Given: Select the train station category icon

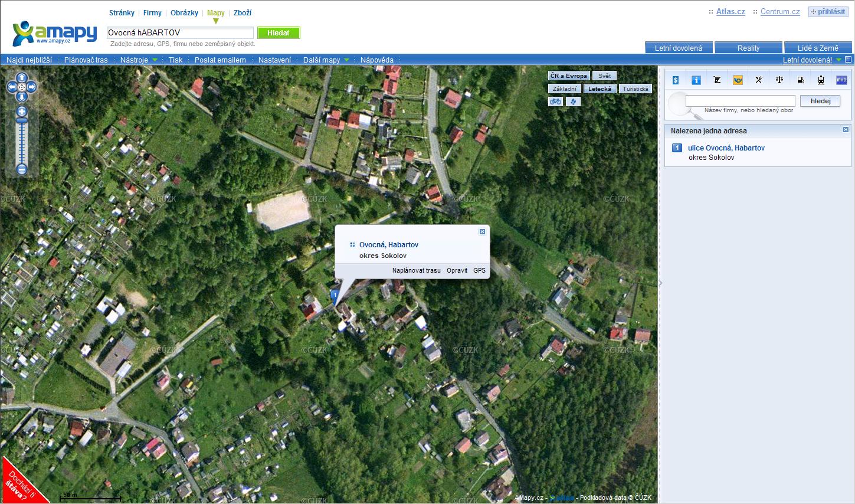Looking at the screenshot, I should pyautogui.click(x=821, y=80).
